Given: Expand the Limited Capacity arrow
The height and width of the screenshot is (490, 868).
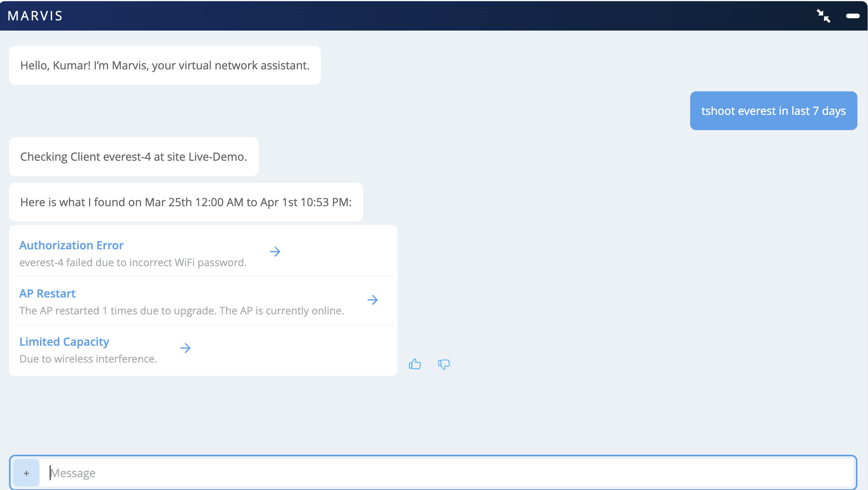Looking at the screenshot, I should coord(185,348).
